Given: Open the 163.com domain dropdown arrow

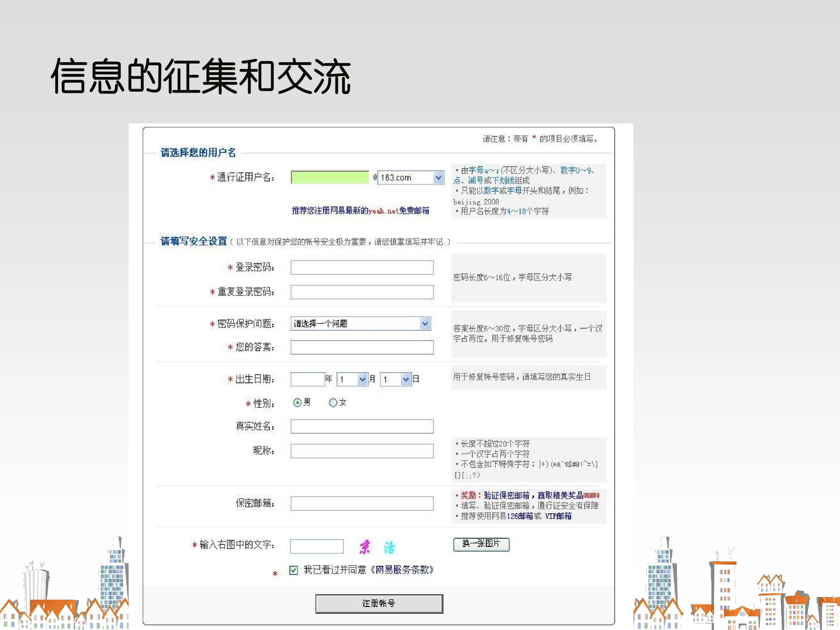Looking at the screenshot, I should [x=438, y=177].
